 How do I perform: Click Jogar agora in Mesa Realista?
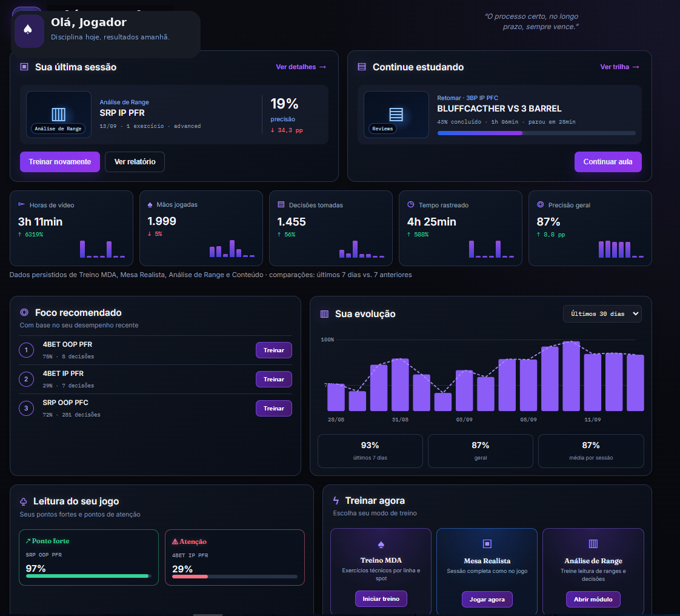(x=487, y=599)
